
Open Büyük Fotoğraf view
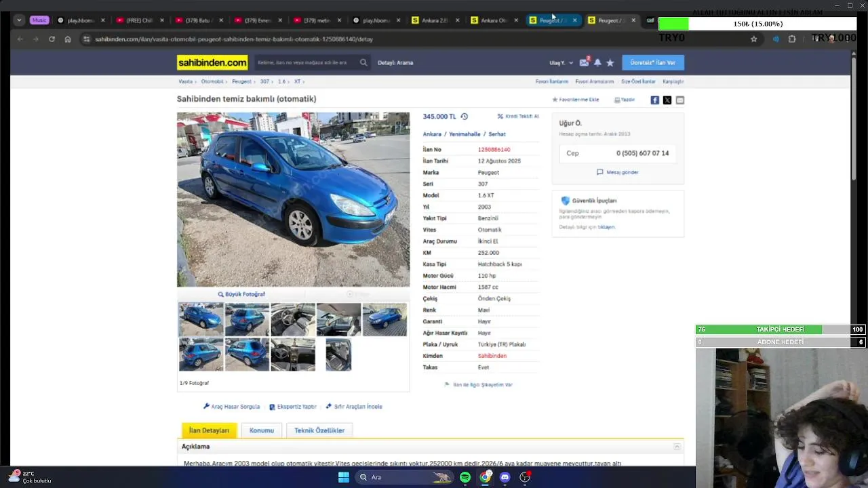point(241,294)
